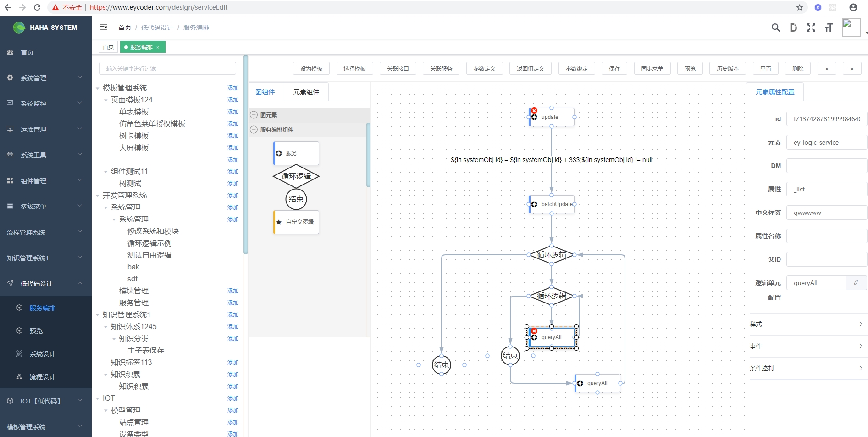This screenshot has width=868, height=437.
Task: Click the red delete mark on selected queryAll
Action: [x=534, y=331]
